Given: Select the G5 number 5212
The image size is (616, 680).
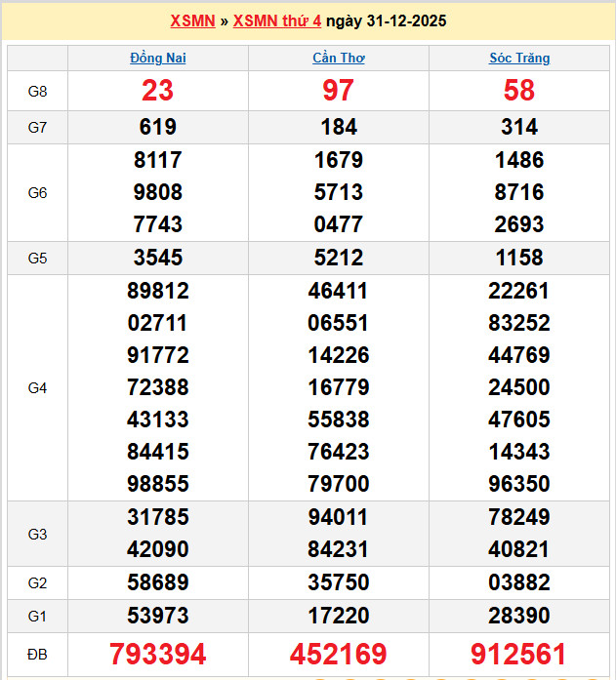Looking at the screenshot, I should [x=339, y=259].
